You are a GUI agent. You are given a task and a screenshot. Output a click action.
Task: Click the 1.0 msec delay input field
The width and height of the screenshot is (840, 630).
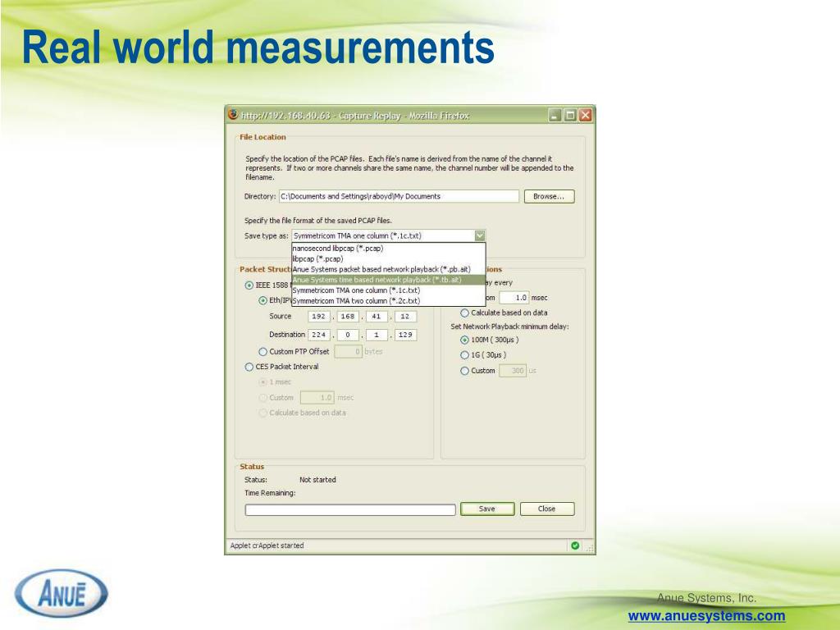point(514,298)
